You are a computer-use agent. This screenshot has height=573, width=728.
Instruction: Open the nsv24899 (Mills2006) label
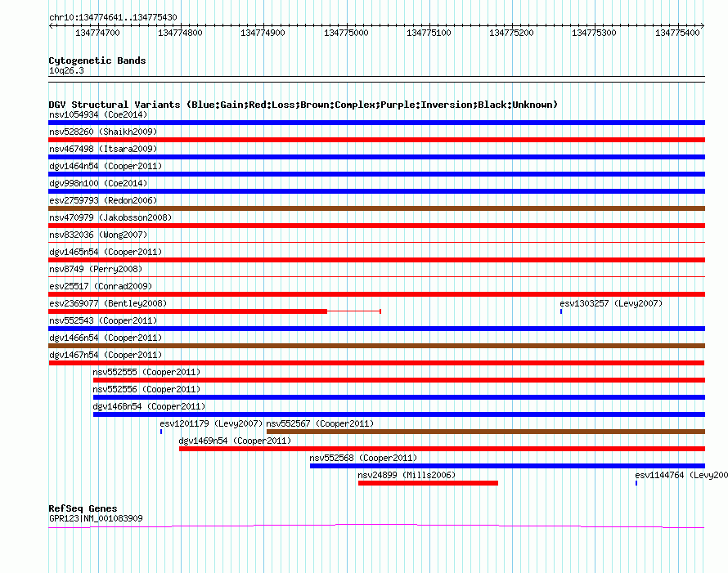(x=407, y=475)
